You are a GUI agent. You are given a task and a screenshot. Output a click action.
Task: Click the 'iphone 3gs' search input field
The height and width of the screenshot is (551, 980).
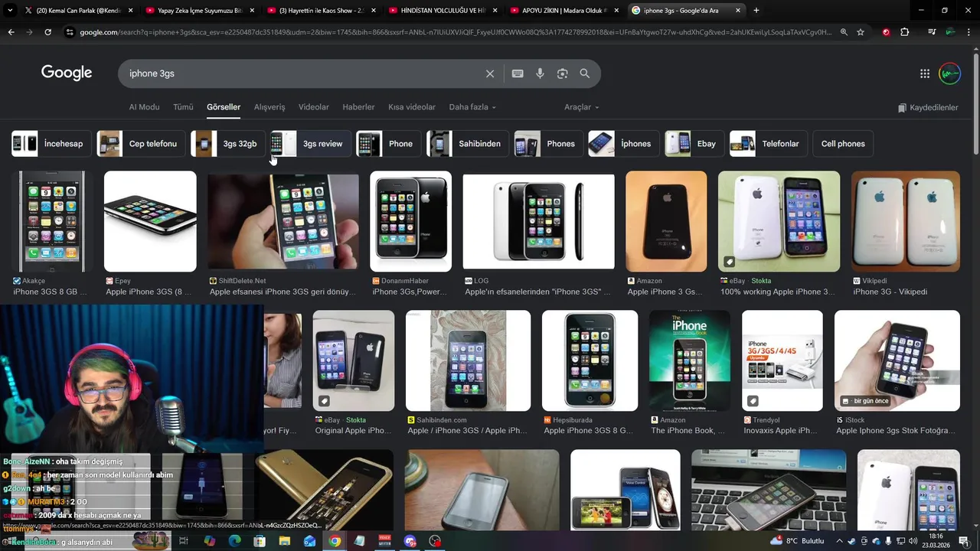302,73
